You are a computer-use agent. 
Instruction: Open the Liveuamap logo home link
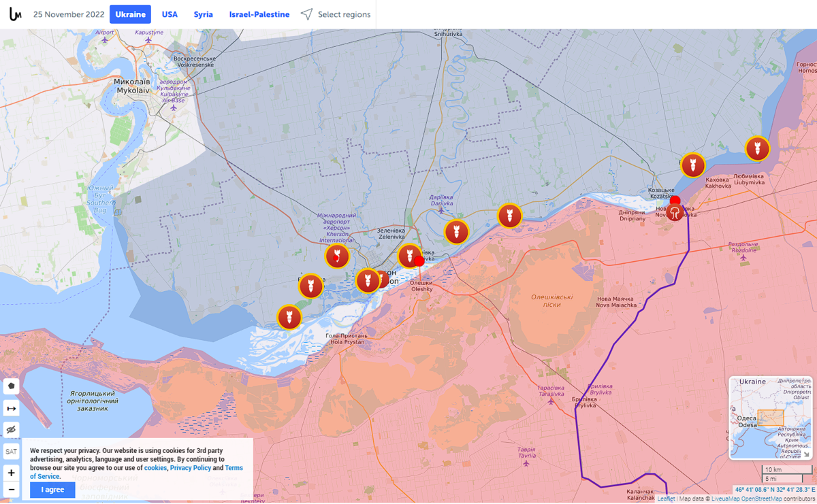[15, 14]
